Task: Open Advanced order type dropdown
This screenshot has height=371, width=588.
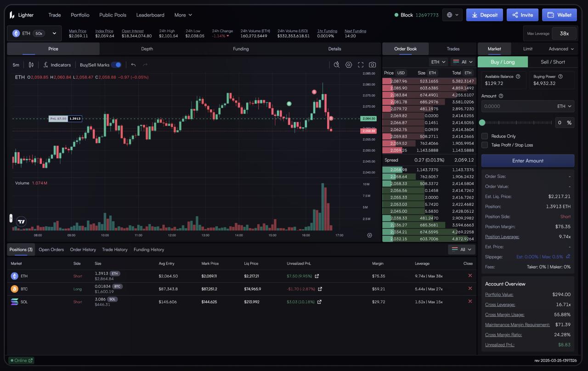Action: pos(561,49)
